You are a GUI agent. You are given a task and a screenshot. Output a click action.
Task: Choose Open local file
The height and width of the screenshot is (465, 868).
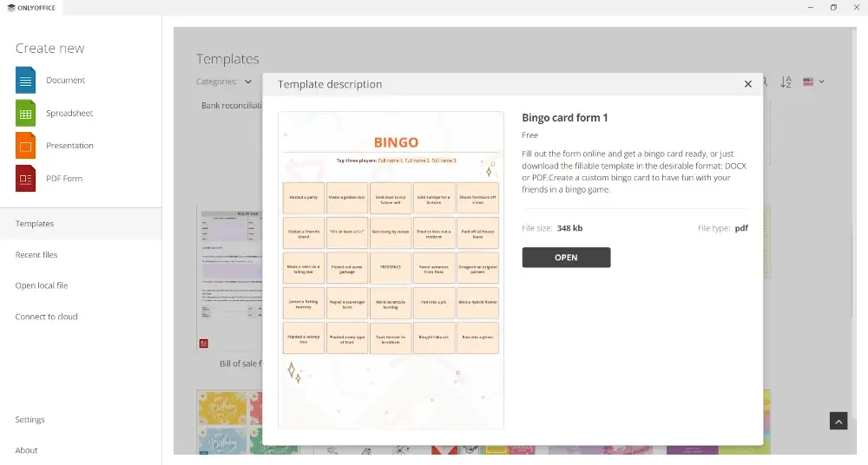tap(41, 285)
